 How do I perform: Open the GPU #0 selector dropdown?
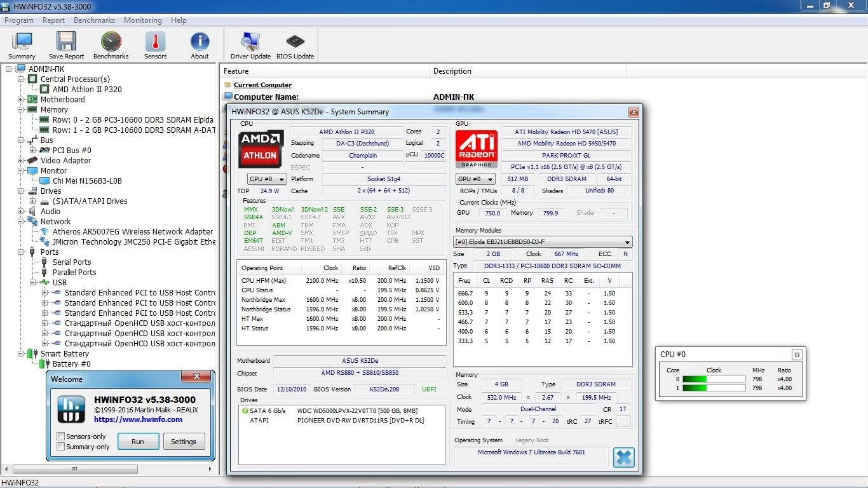coord(476,179)
